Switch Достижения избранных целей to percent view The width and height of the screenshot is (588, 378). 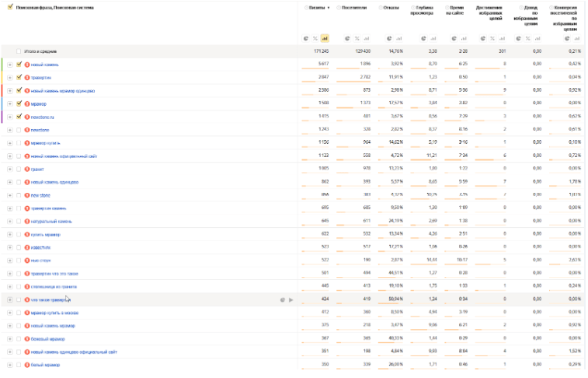coord(492,38)
